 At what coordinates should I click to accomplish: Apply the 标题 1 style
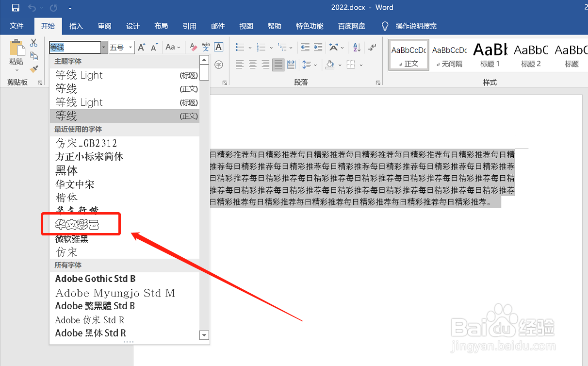click(490, 53)
